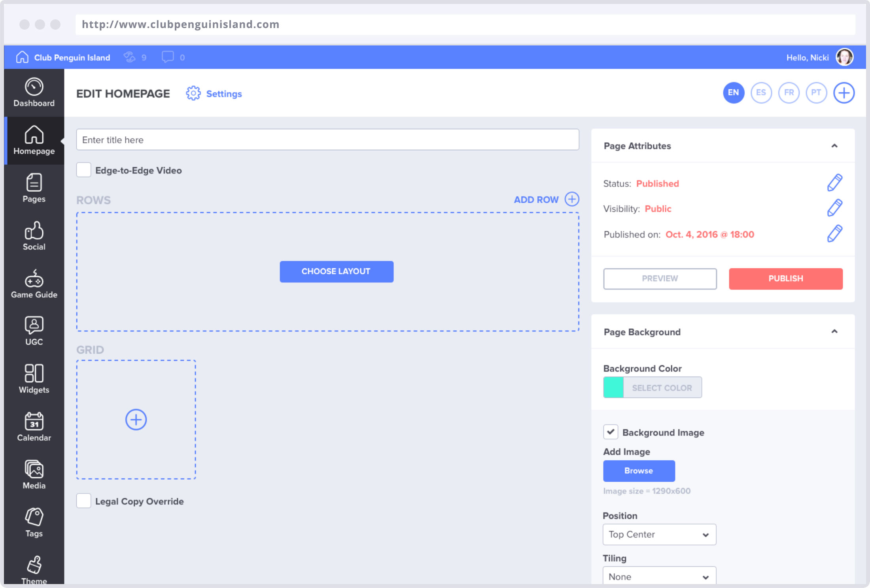Edit Published on date with pencil icon
The height and width of the screenshot is (588, 870).
pos(834,234)
